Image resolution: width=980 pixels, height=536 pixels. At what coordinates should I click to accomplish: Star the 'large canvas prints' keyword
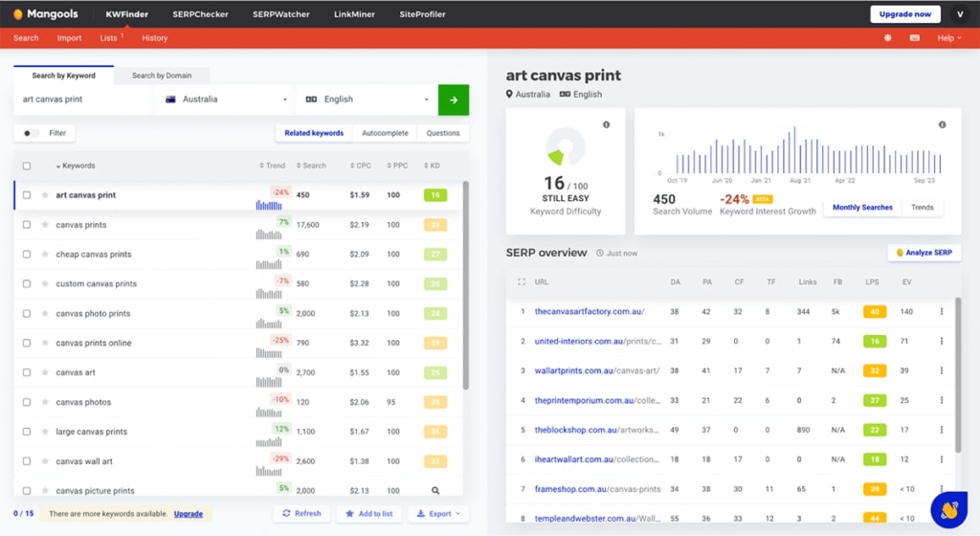45,432
